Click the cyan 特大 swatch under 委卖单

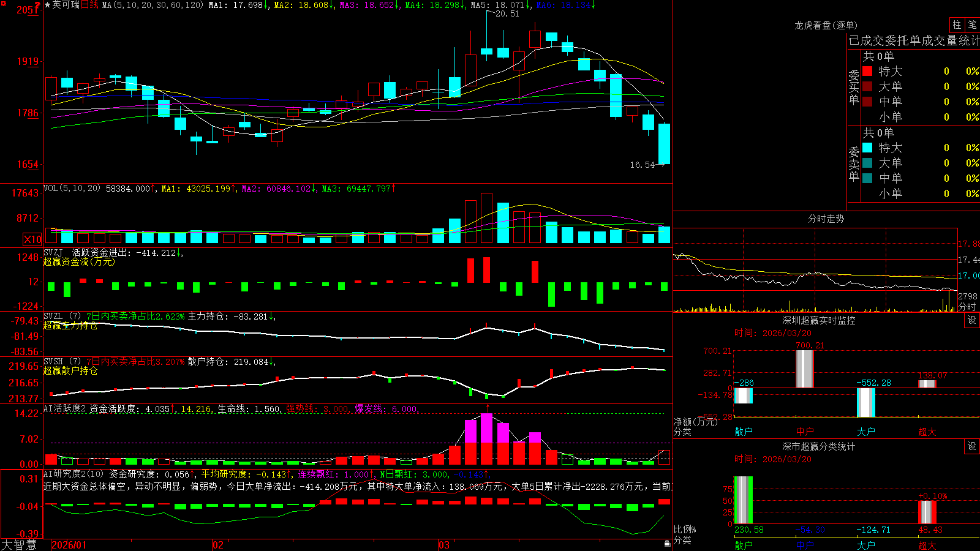pos(867,148)
